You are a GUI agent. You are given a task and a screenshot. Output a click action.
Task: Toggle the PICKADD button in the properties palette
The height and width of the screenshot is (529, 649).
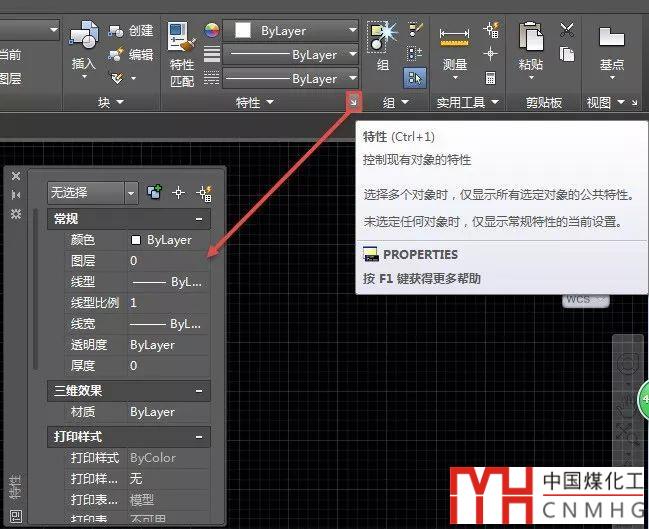tap(155, 192)
